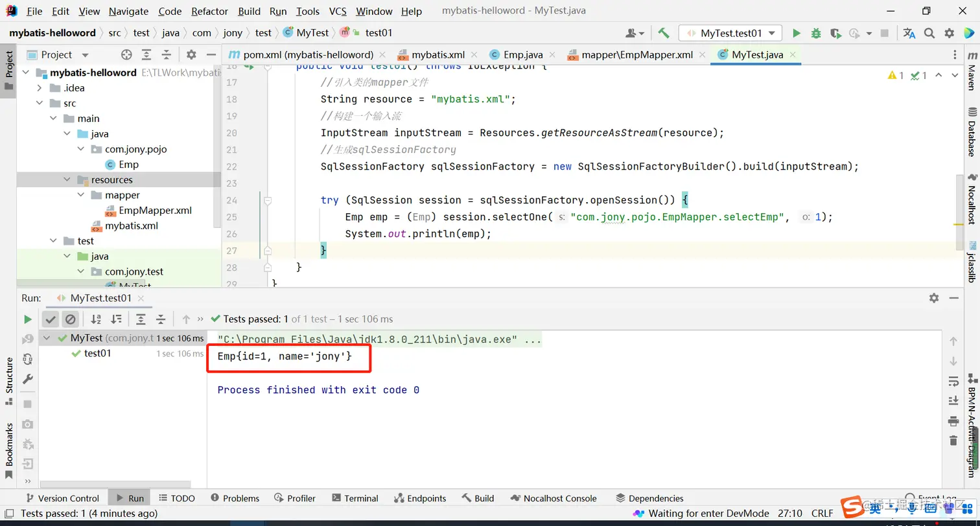Image resolution: width=980 pixels, height=526 pixels.
Task: Print the console output
Action: (953, 421)
